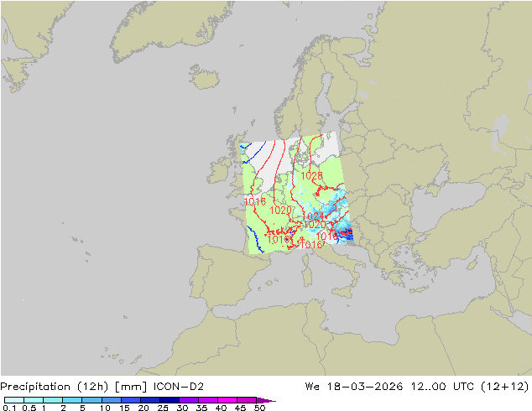Click the legend scale value 0.1
The height and width of the screenshot is (411, 532).
9,408
